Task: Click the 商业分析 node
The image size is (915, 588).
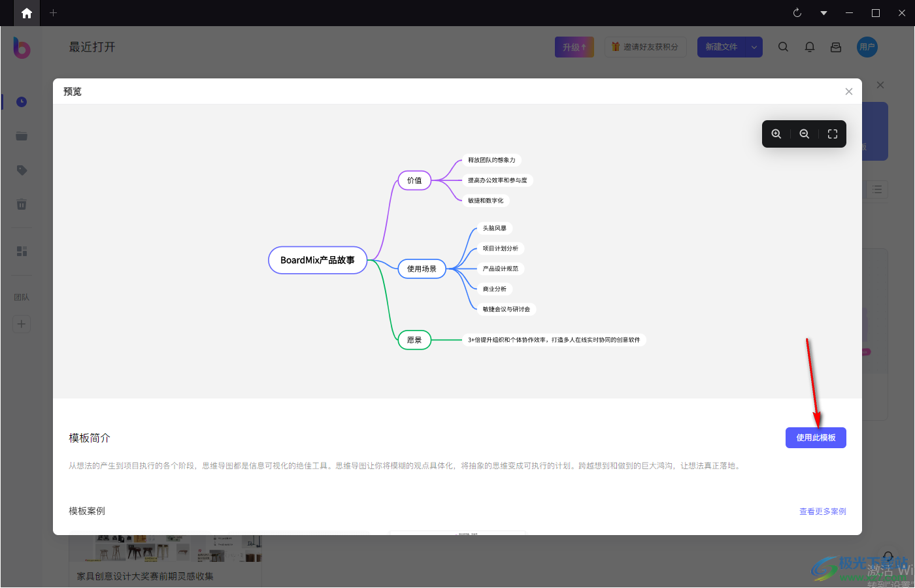Action: (495, 289)
